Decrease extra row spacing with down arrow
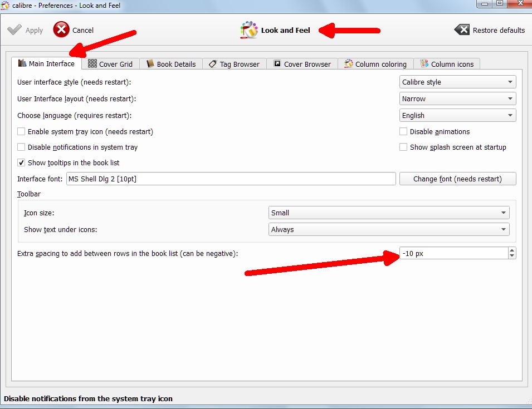532x409 pixels. point(512,256)
